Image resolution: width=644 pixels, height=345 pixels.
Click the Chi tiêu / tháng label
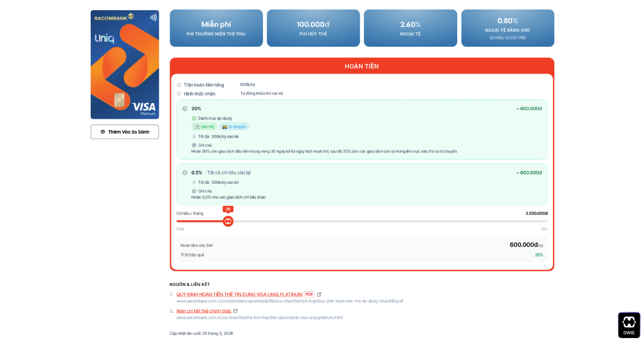[x=190, y=213]
